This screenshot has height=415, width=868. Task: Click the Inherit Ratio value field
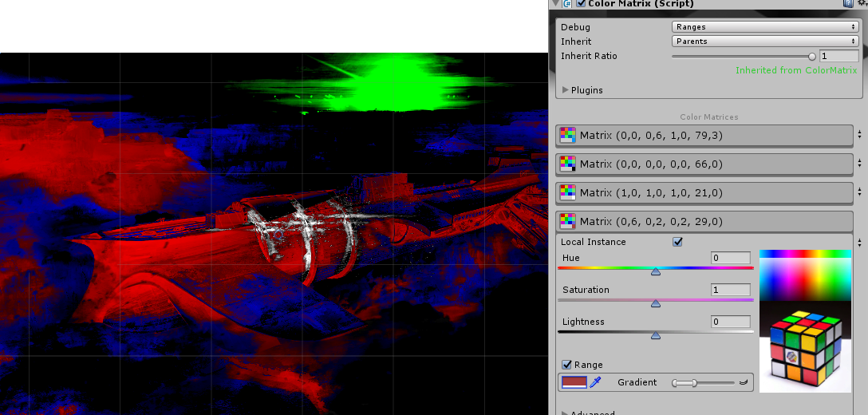coord(839,56)
